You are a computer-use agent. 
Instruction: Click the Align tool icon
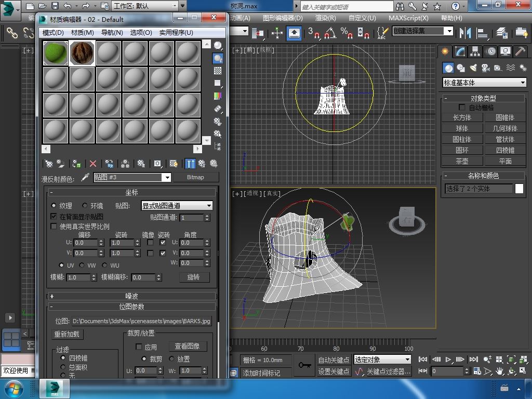(x=482, y=33)
